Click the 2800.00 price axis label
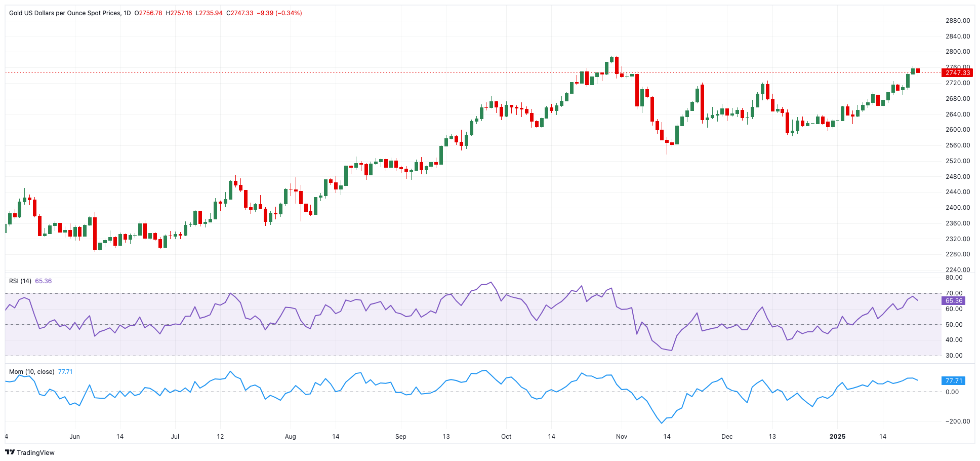This screenshot has width=980, height=461. click(958, 52)
